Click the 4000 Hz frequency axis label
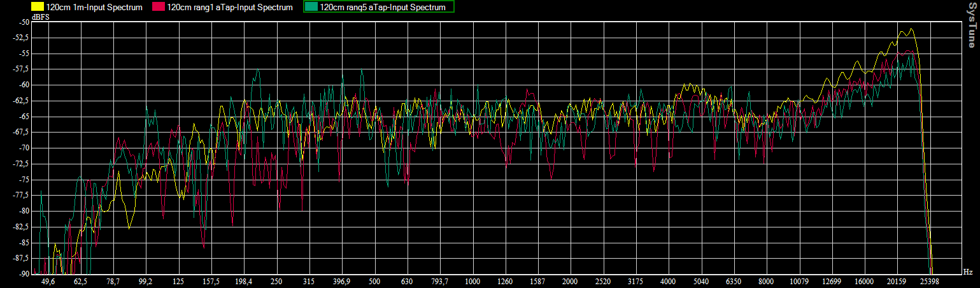Viewport: 980px width, 288px height. click(x=668, y=282)
